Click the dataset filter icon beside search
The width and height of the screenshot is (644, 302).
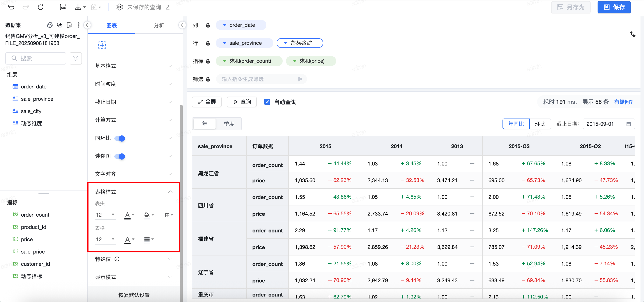click(76, 58)
